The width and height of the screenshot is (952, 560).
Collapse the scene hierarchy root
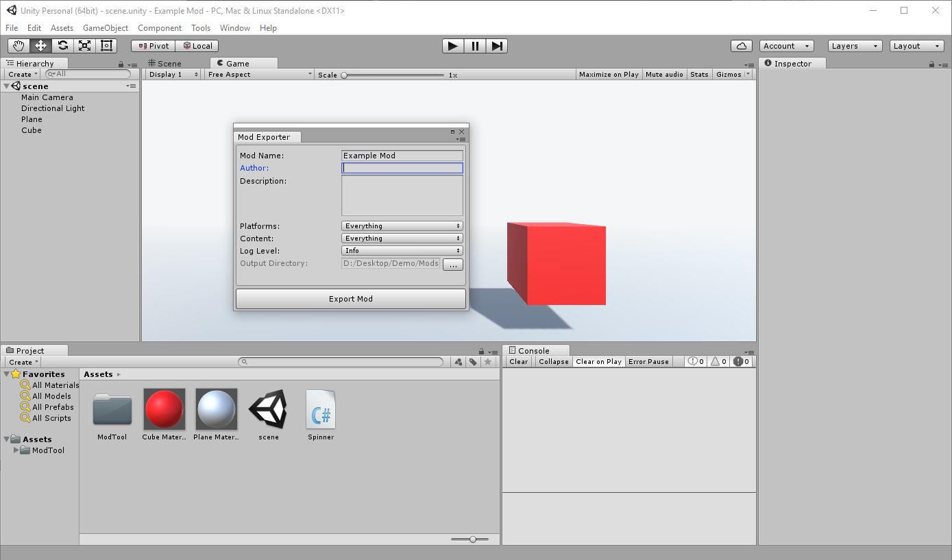coord(5,86)
